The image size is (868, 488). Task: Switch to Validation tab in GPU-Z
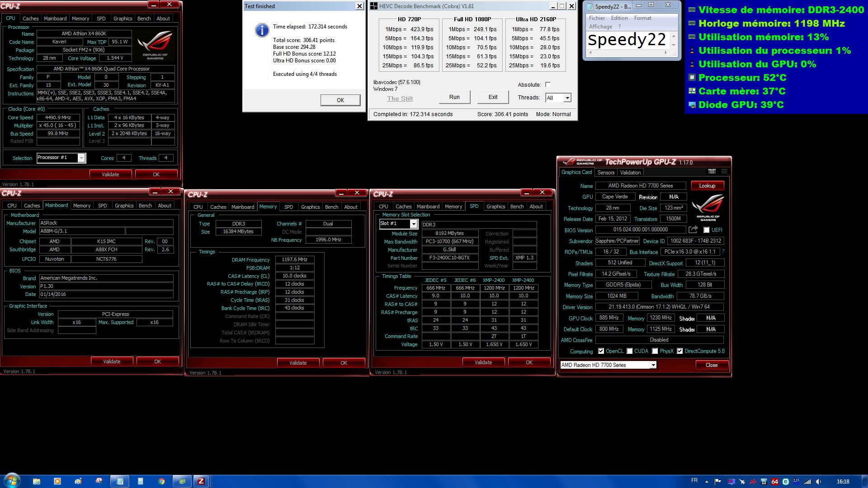pos(630,173)
